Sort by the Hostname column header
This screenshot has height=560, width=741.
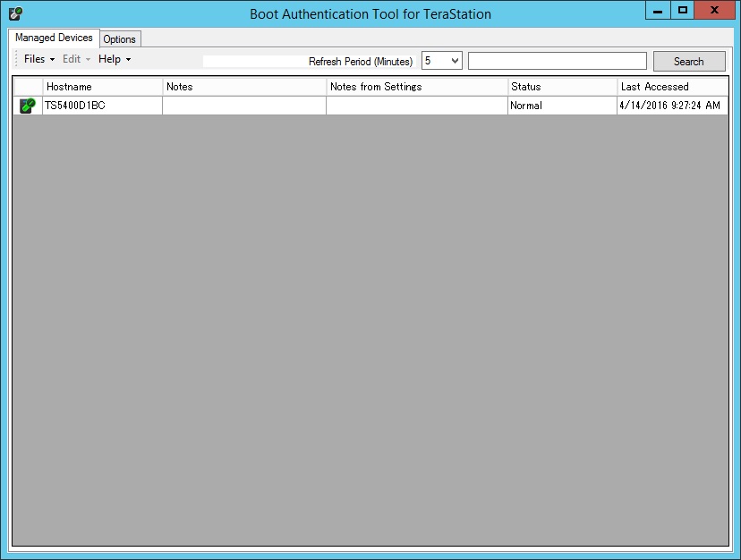point(103,87)
